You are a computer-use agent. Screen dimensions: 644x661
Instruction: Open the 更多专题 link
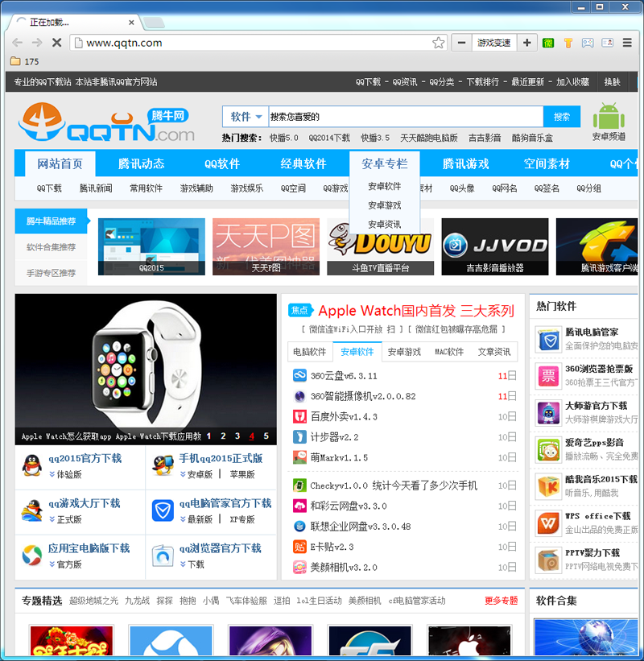[502, 601]
